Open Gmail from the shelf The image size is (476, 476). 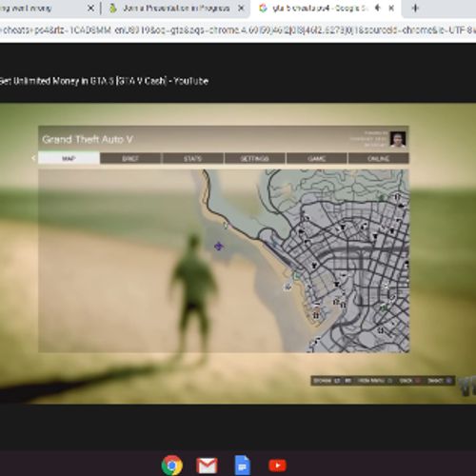[x=207, y=466]
